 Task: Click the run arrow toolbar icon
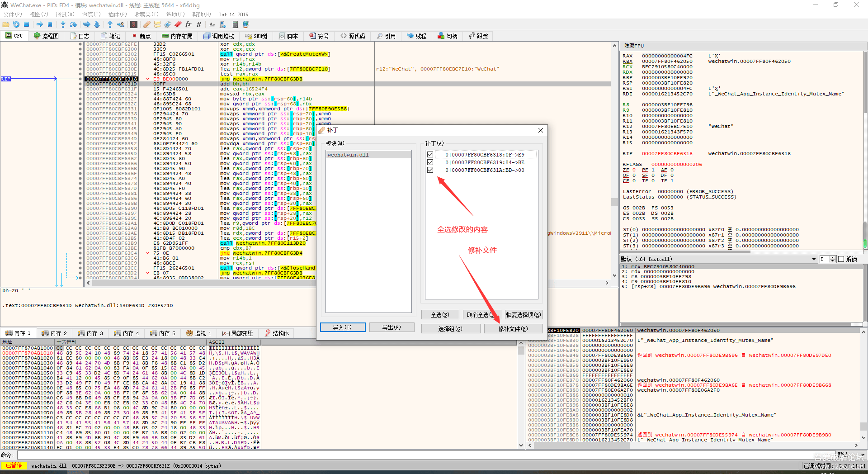tap(40, 24)
